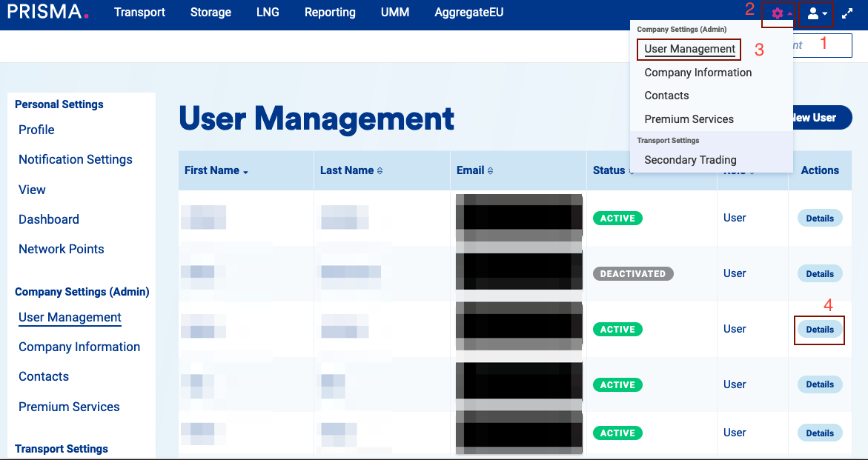Open AggregateEU in top navigation
Image resolution: width=868 pixels, height=460 pixels.
(x=469, y=13)
